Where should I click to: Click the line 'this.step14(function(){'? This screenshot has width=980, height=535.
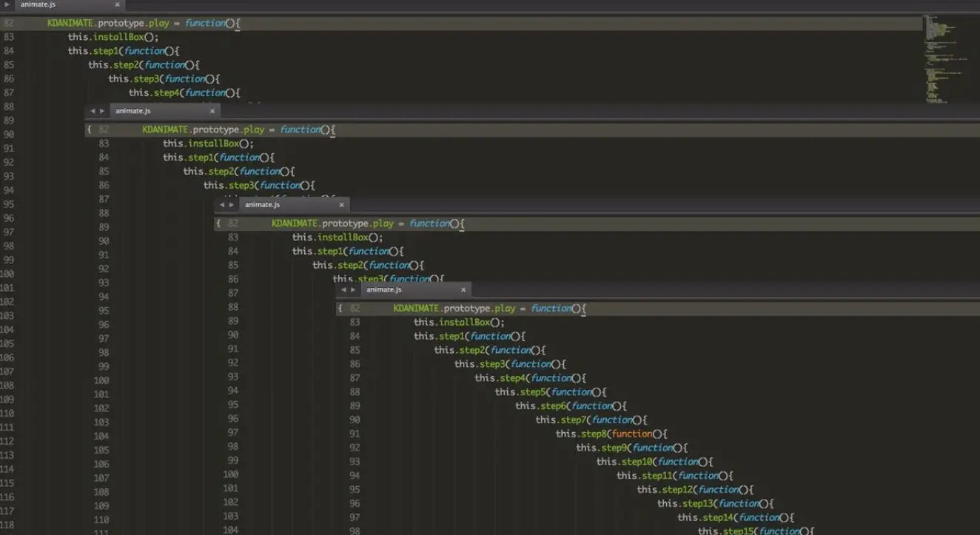736,518
